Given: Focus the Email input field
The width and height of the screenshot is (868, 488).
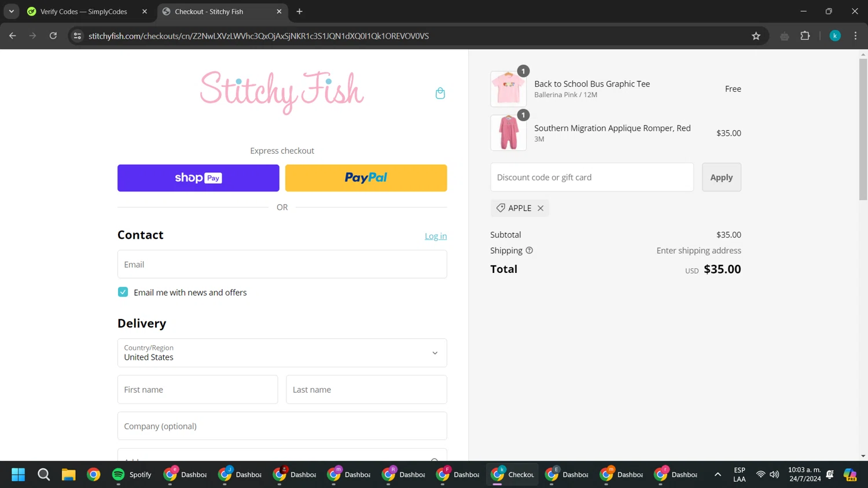Looking at the screenshot, I should coord(282,264).
